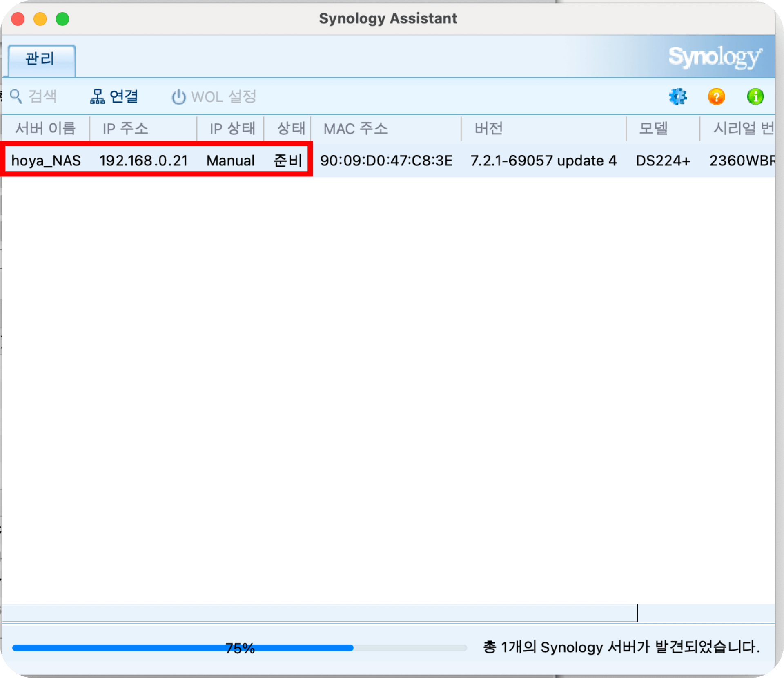Sort by the MAC 주소 column header
This screenshot has width=784, height=678.
386,128
